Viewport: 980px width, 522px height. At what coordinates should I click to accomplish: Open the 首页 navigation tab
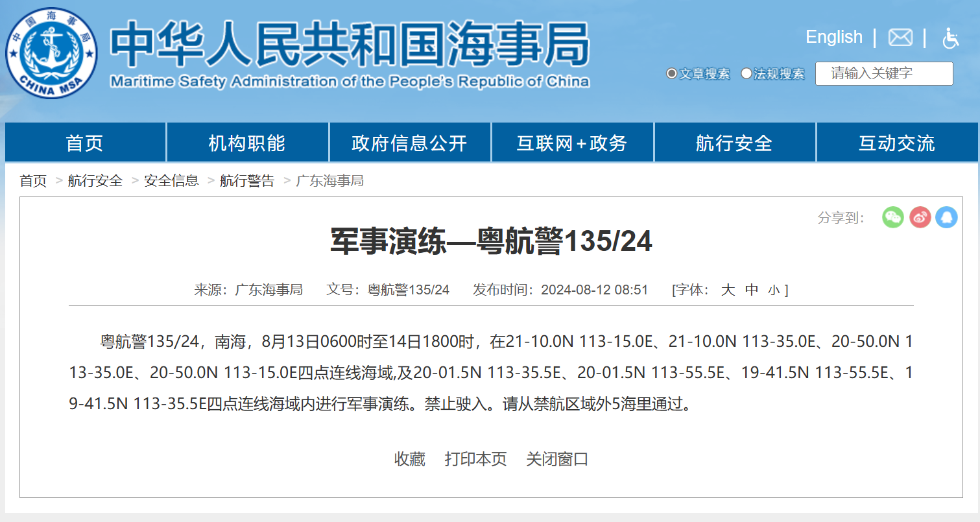tap(85, 143)
